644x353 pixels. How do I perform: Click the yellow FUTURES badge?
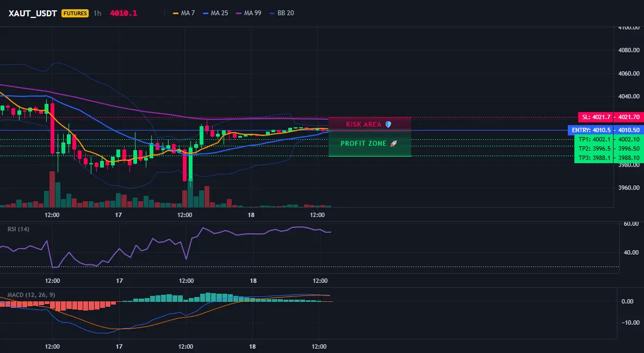(x=75, y=13)
